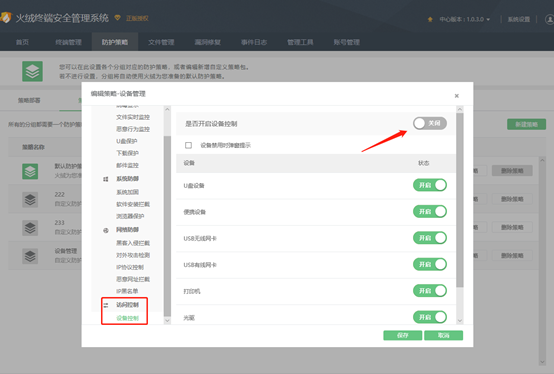Select 软件安装拦截 in the sidebar
The image size is (554, 374).
pyautogui.click(x=133, y=204)
